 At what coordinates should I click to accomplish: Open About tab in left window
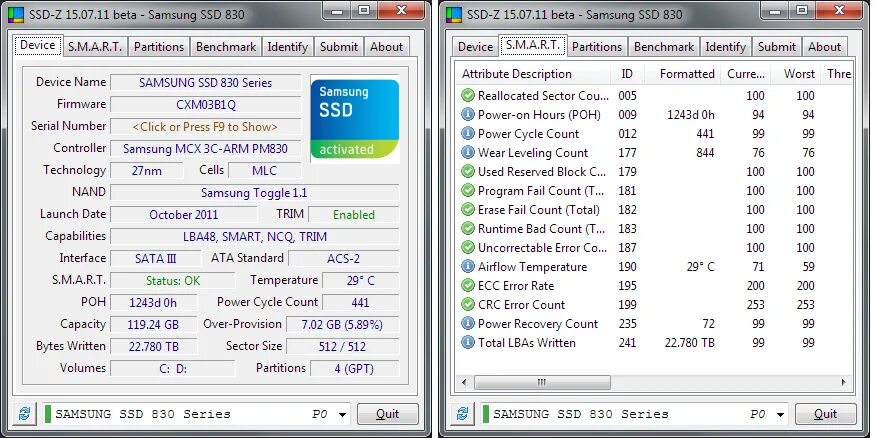386,47
